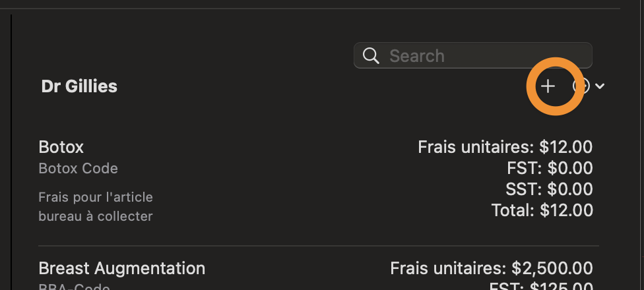
Task: Click the Botox SST $0.00 amount
Action: pos(549,189)
